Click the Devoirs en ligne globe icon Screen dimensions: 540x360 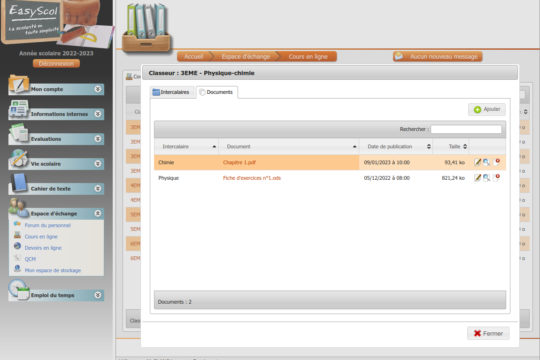point(17,247)
